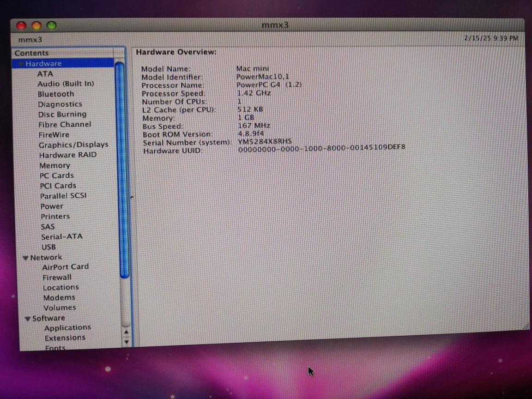Open Serial-ATA information
The width and height of the screenshot is (532, 399).
coord(62,236)
